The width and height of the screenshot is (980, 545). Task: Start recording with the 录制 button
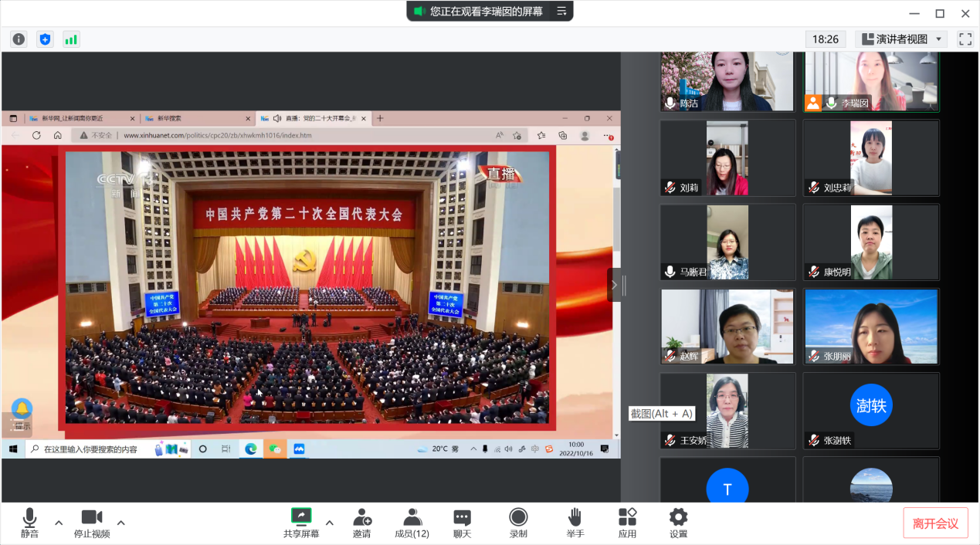pos(518,523)
